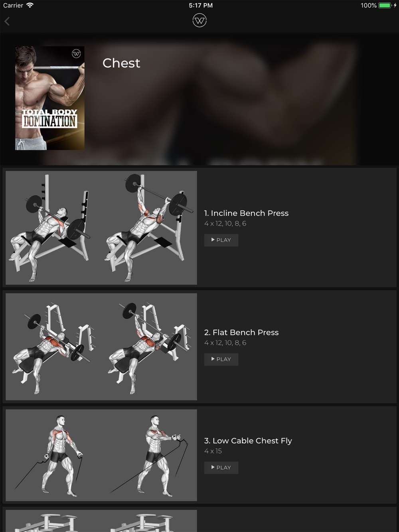Screen dimensions: 399x532
Task: Tap the Wi-Fi icon in status bar
Action: tap(30, 5)
